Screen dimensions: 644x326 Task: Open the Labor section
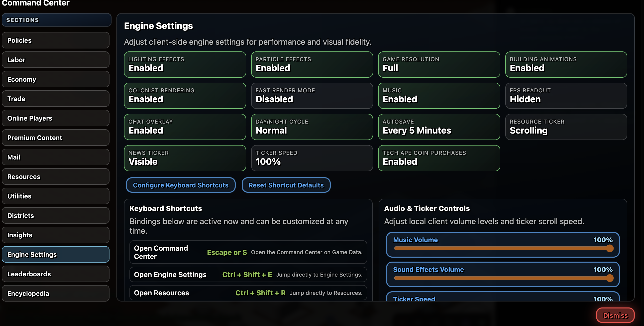point(56,60)
